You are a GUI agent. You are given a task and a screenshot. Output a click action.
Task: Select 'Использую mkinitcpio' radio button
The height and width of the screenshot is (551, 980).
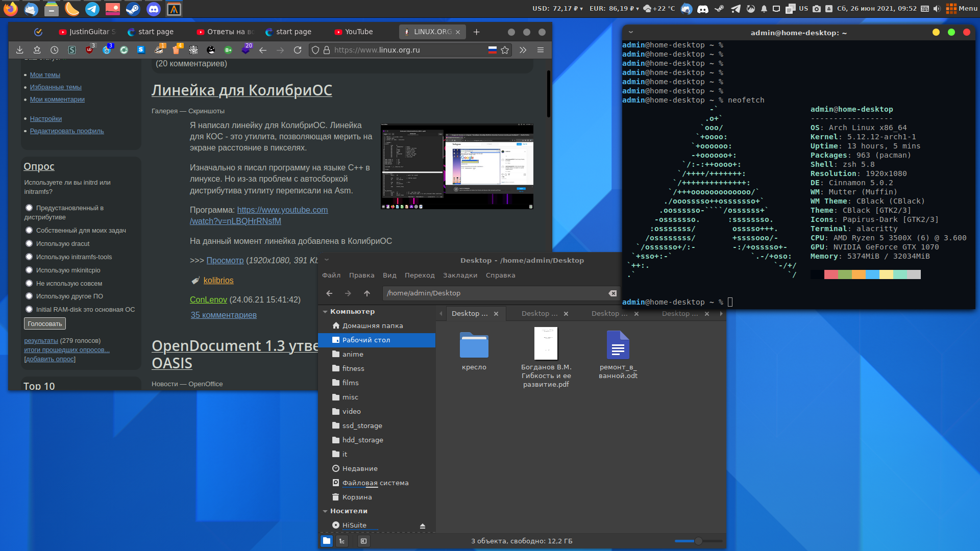(x=29, y=270)
